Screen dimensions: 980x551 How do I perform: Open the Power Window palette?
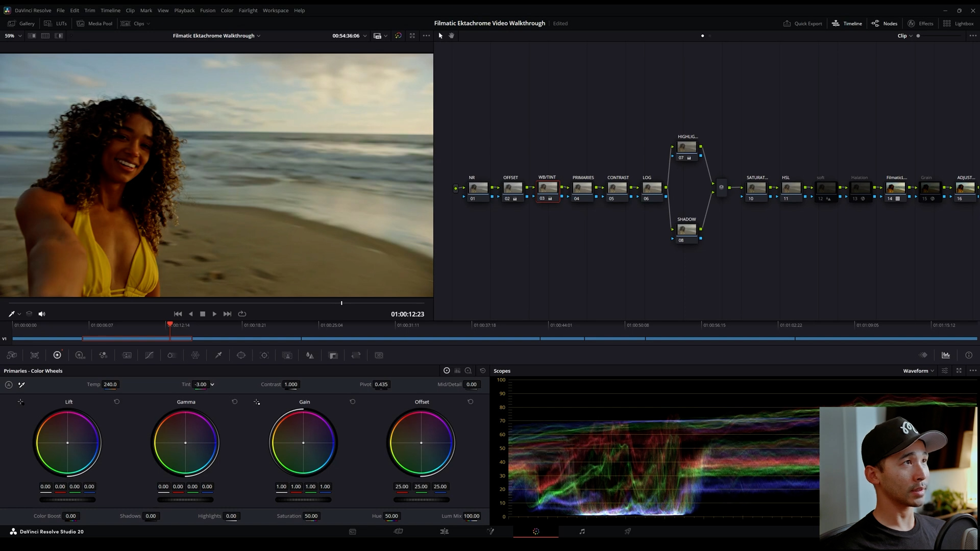click(x=241, y=355)
